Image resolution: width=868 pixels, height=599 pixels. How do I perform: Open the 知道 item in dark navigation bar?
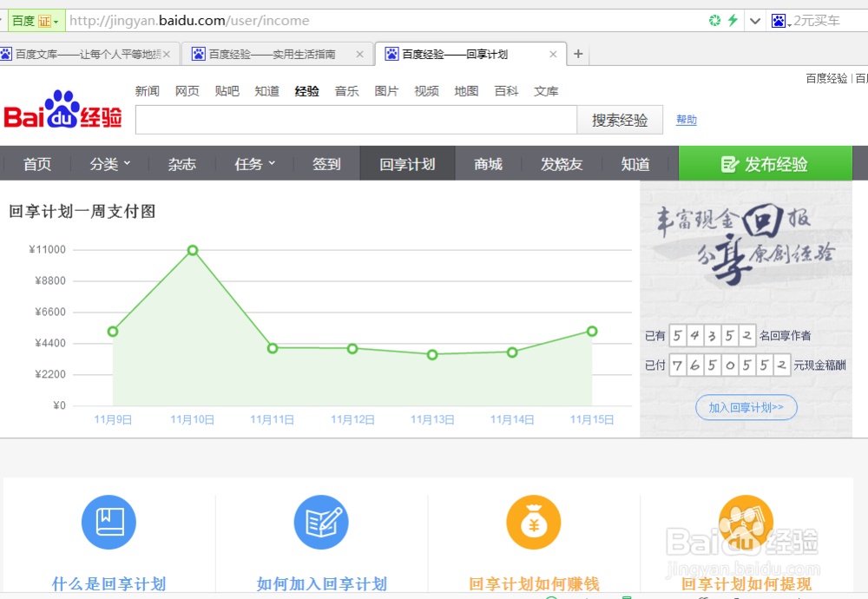coord(635,164)
